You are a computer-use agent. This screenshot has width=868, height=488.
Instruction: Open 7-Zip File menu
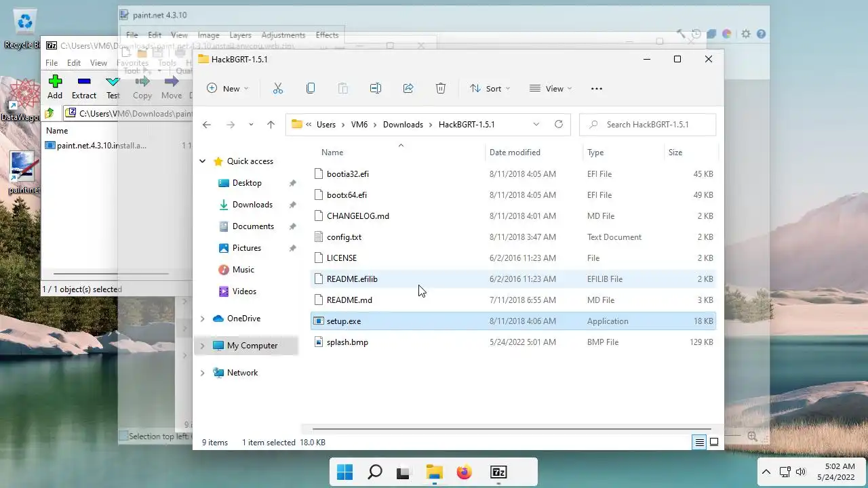coord(52,63)
